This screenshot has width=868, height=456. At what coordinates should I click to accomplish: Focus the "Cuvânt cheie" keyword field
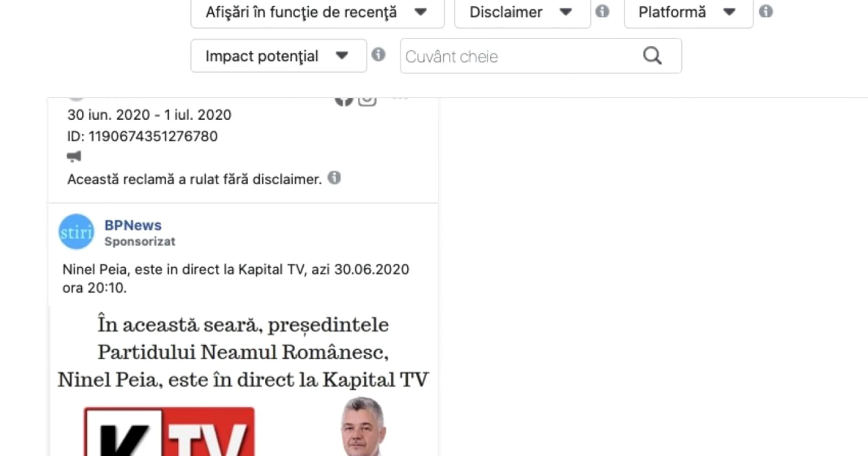click(x=541, y=56)
